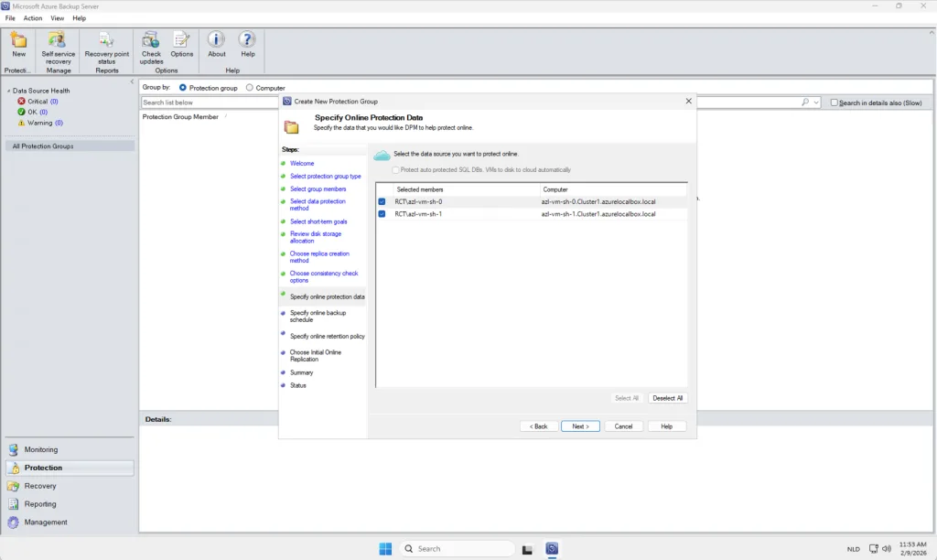Image resolution: width=937 pixels, height=560 pixels.
Task: Enable Search in details also checkbox
Action: coord(835,102)
